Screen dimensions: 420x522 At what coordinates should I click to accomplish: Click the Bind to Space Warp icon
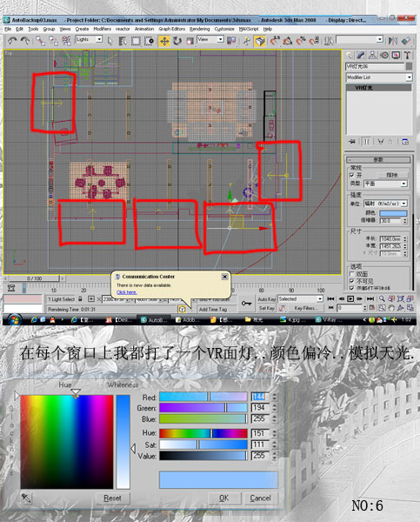point(67,41)
